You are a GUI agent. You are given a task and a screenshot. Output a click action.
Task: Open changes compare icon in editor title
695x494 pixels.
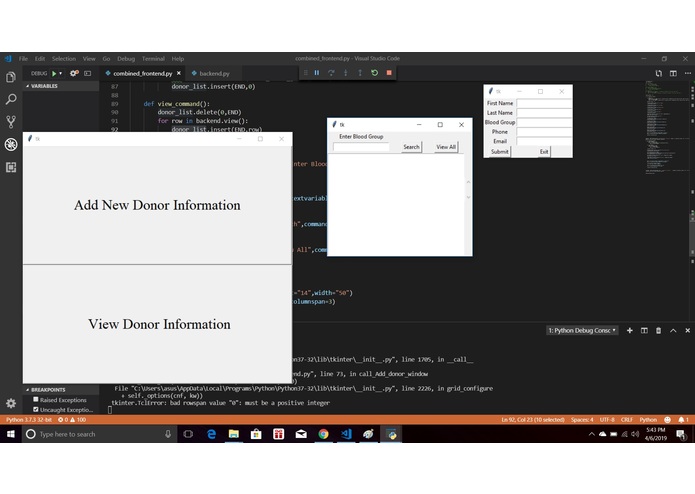tap(659, 73)
